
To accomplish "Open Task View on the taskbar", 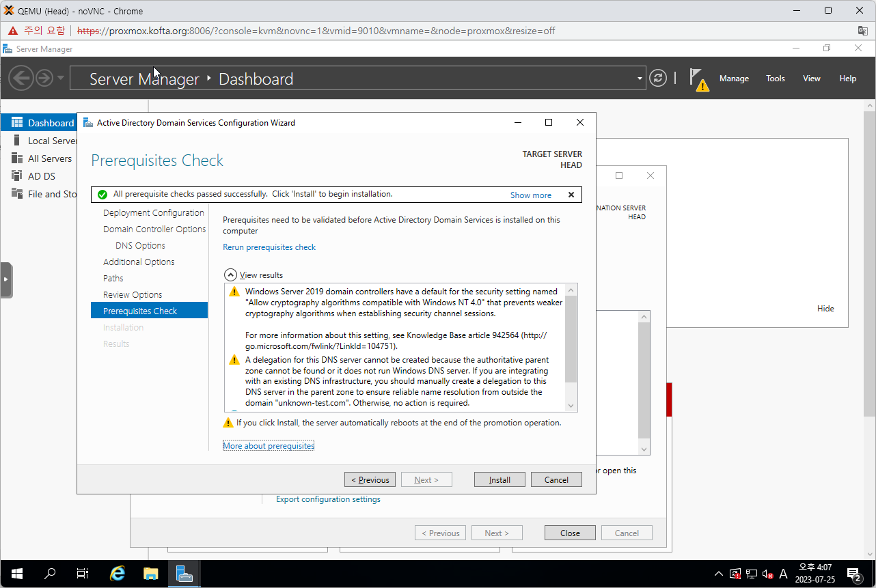I will pyautogui.click(x=83, y=574).
